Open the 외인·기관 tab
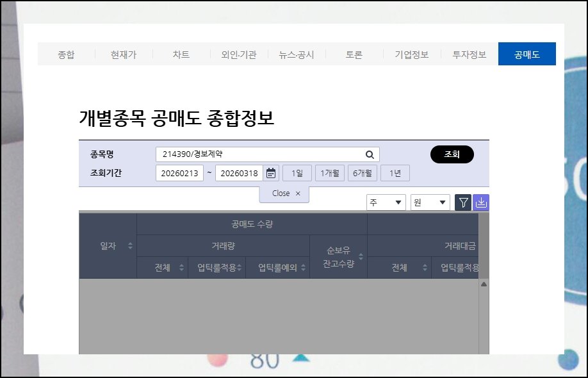 click(239, 54)
